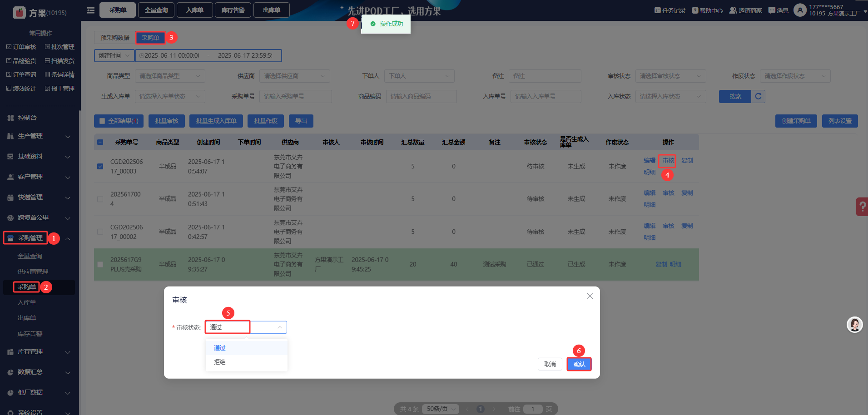Click 确认 in the 审核 dialog
The width and height of the screenshot is (868, 415).
pos(579,364)
